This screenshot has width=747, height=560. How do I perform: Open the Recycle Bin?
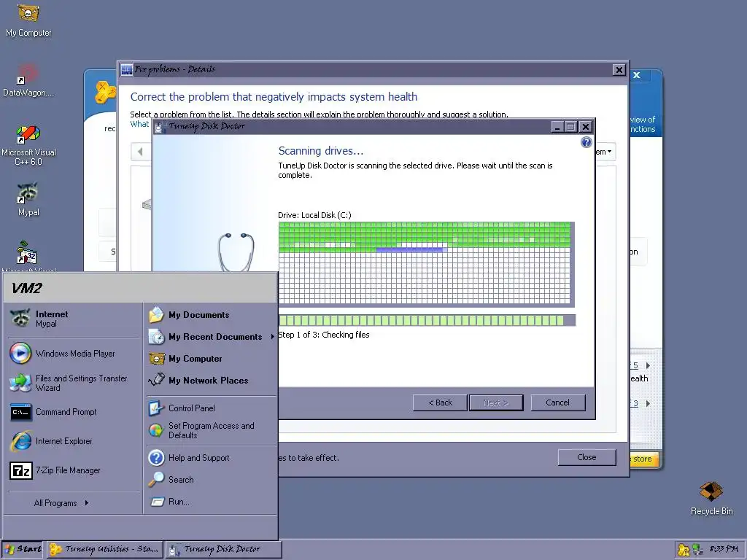click(x=711, y=498)
